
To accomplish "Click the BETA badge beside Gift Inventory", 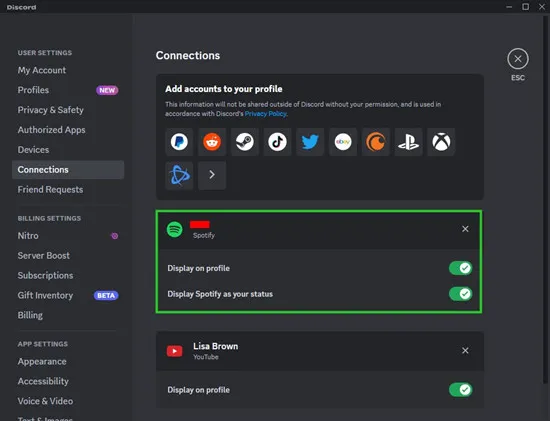I will (x=106, y=295).
